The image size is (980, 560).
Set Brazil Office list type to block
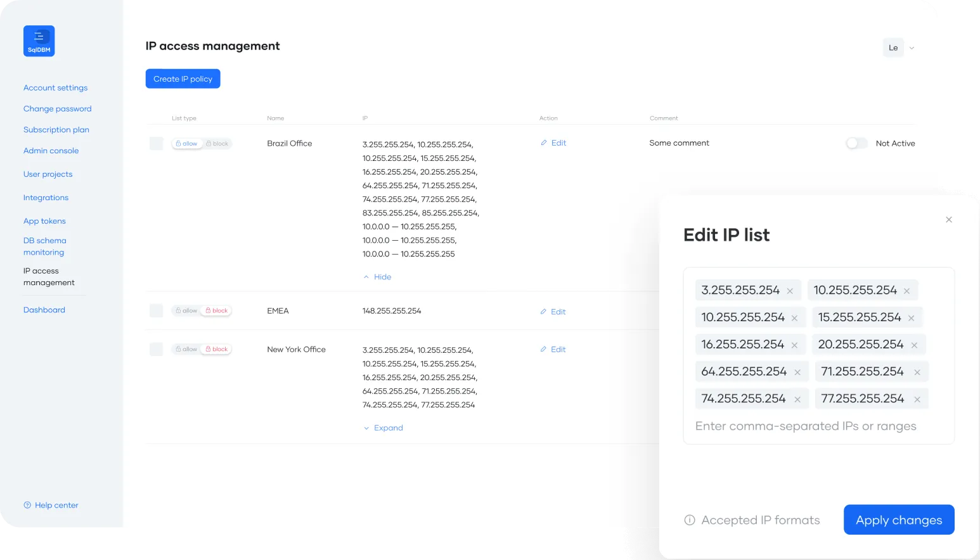click(217, 144)
